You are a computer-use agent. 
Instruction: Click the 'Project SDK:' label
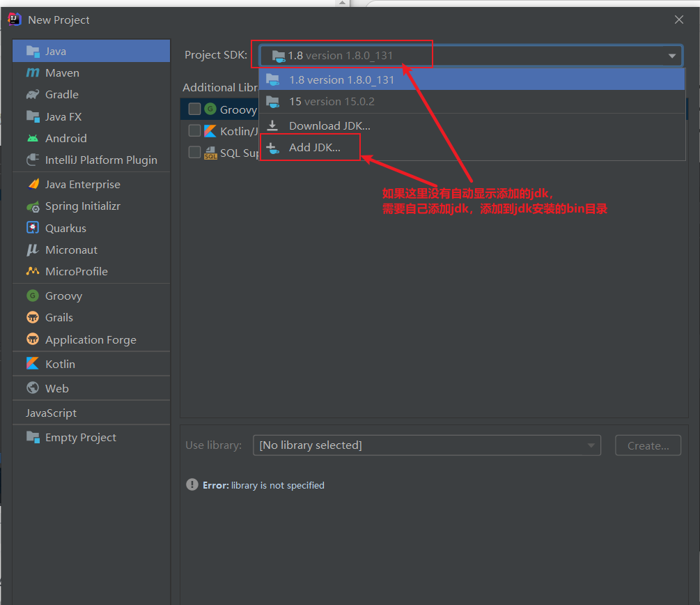(x=216, y=55)
